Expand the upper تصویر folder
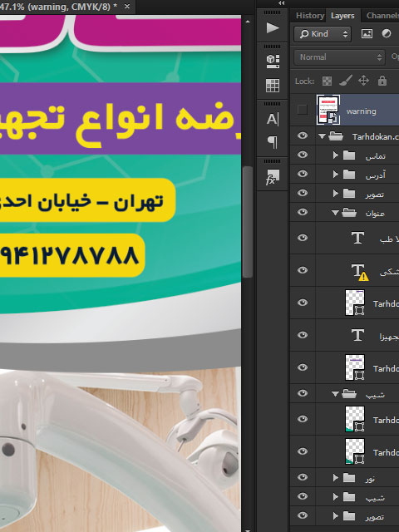Viewport: 399px width, 532px height. pyautogui.click(x=335, y=194)
